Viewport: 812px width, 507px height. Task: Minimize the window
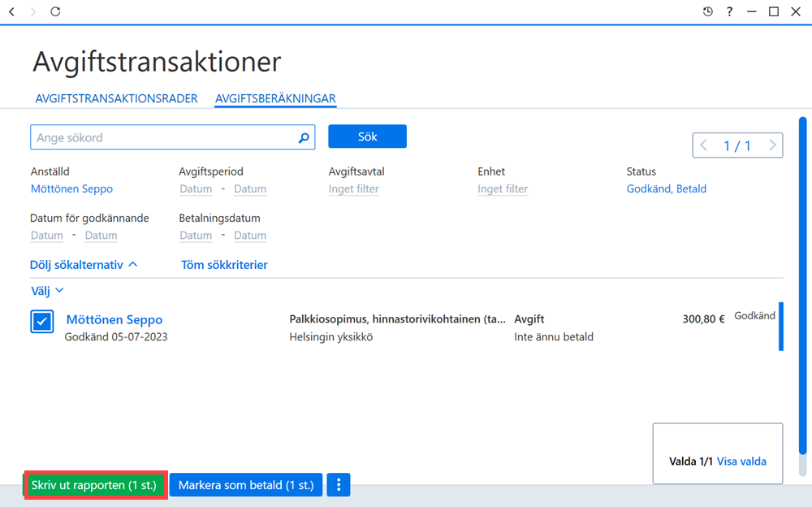(751, 11)
